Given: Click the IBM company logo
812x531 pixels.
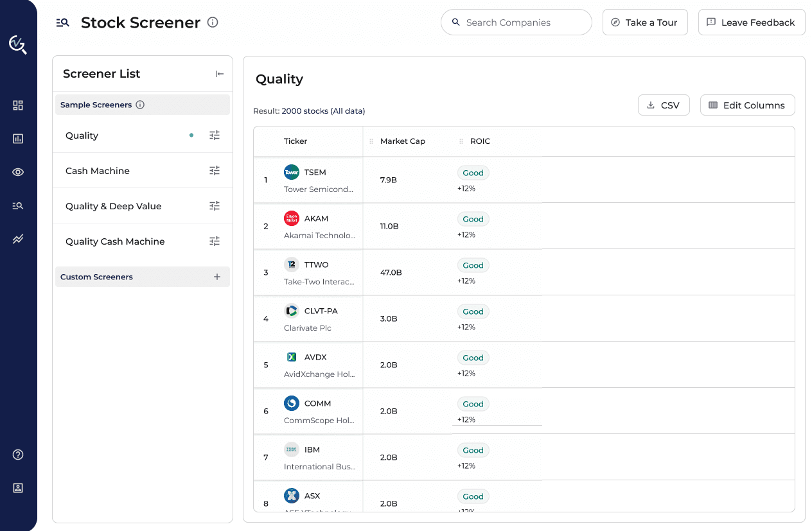Looking at the screenshot, I should coord(292,449).
